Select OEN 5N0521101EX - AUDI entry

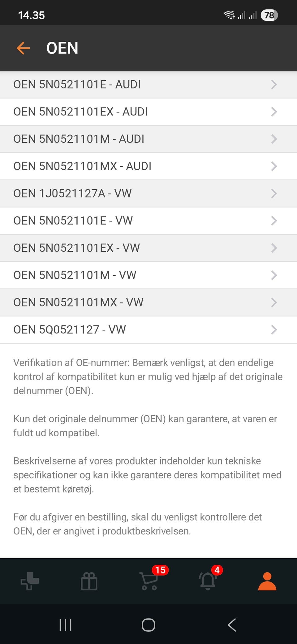click(80, 112)
